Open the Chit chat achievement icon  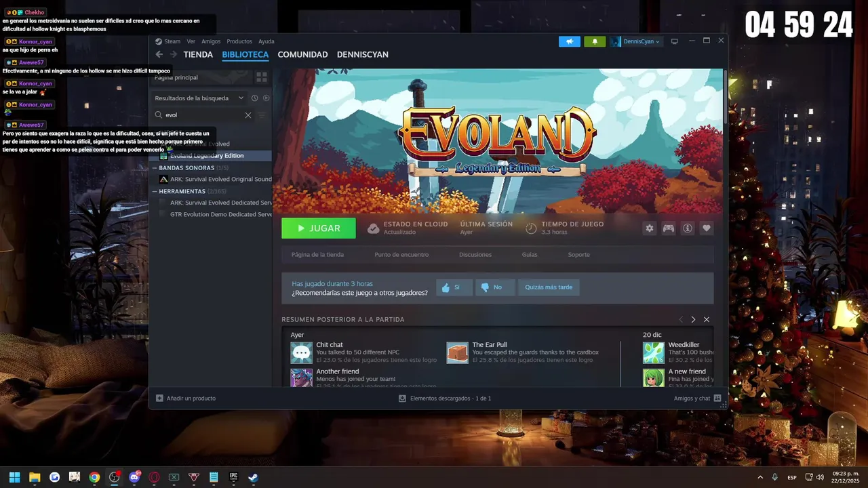301,352
